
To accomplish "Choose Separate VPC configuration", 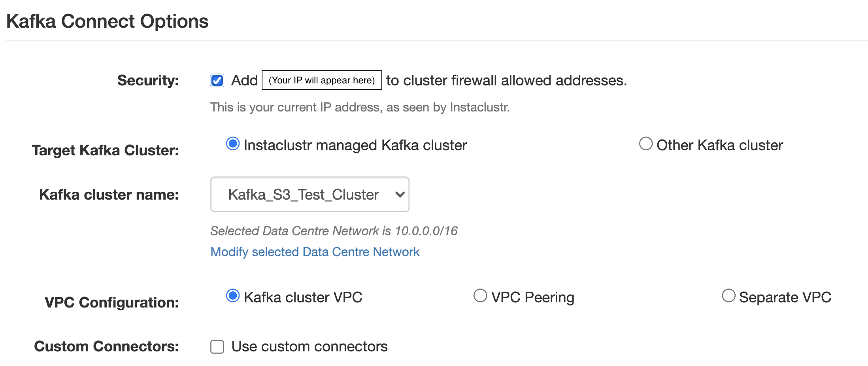I will click(728, 296).
